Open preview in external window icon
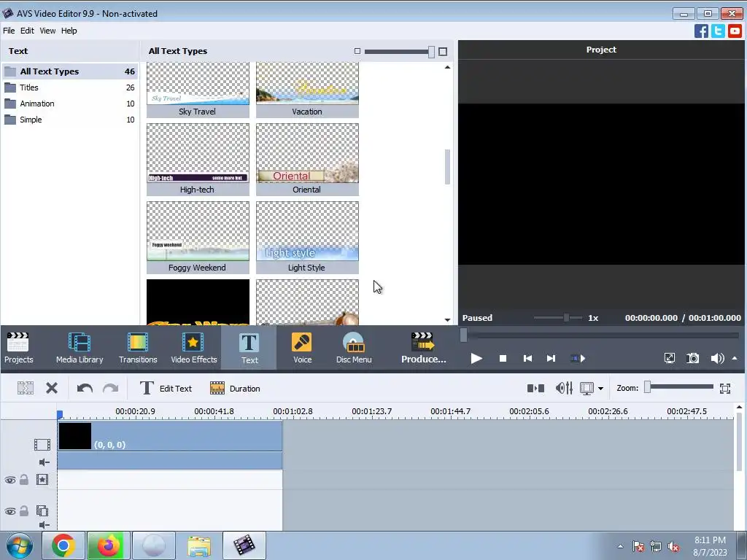The image size is (747, 560). 670,358
